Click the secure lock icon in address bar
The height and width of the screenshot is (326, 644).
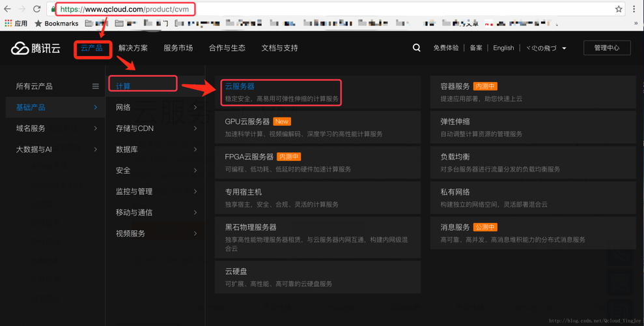[x=53, y=9]
